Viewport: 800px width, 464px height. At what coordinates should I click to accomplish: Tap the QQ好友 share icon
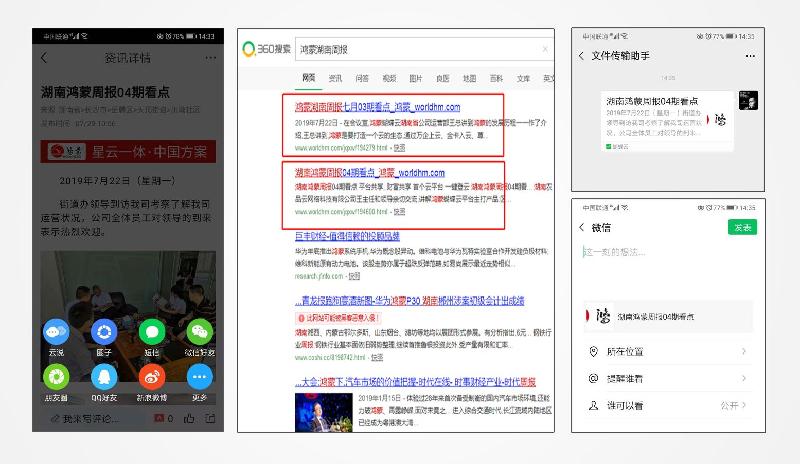point(103,377)
